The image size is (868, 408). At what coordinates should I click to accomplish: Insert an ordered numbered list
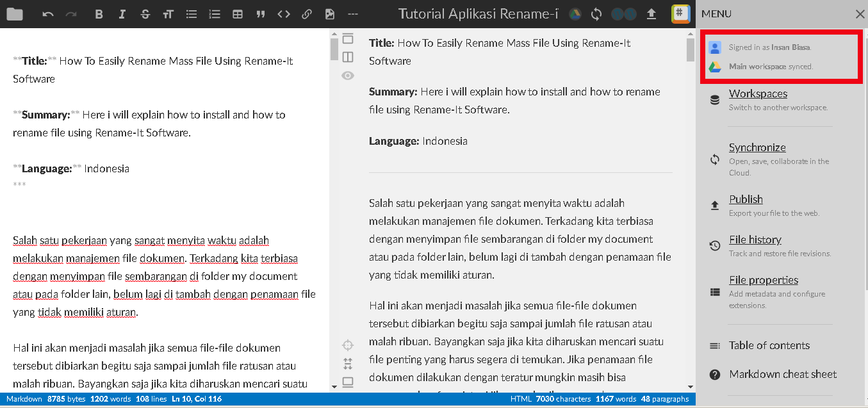[215, 14]
